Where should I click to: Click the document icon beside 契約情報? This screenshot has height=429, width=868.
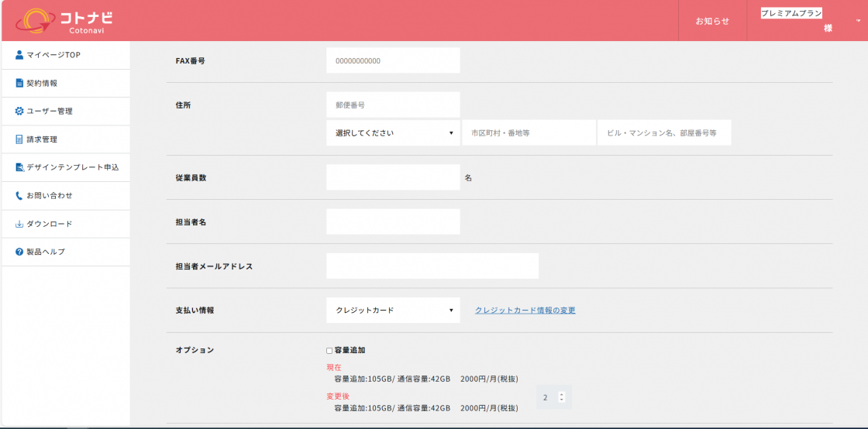(19, 83)
